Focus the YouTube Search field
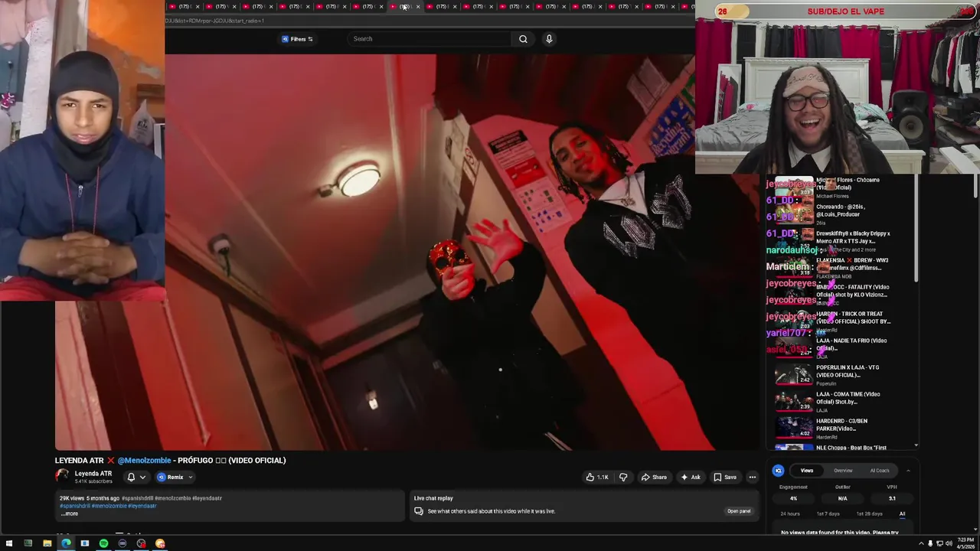The height and width of the screenshot is (551, 980). (x=429, y=39)
